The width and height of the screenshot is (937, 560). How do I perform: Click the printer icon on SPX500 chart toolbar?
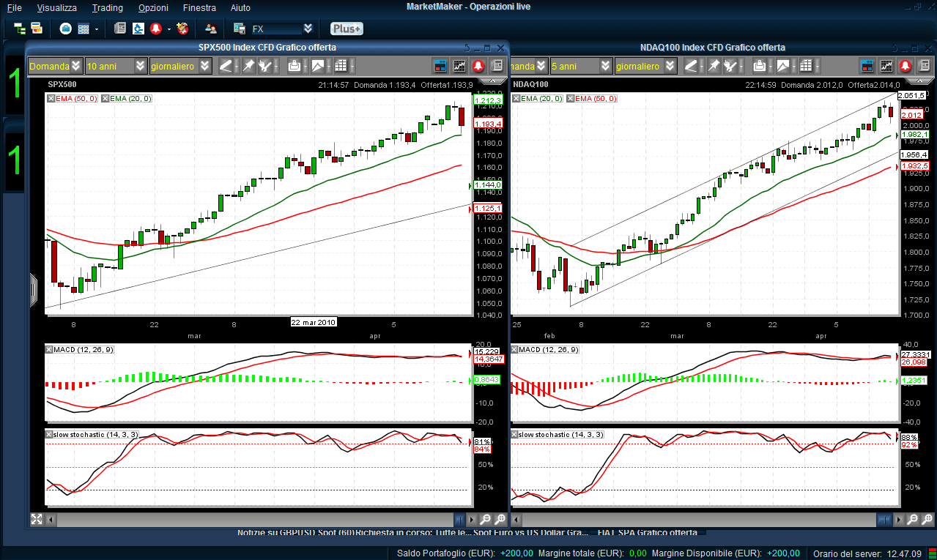(295, 66)
